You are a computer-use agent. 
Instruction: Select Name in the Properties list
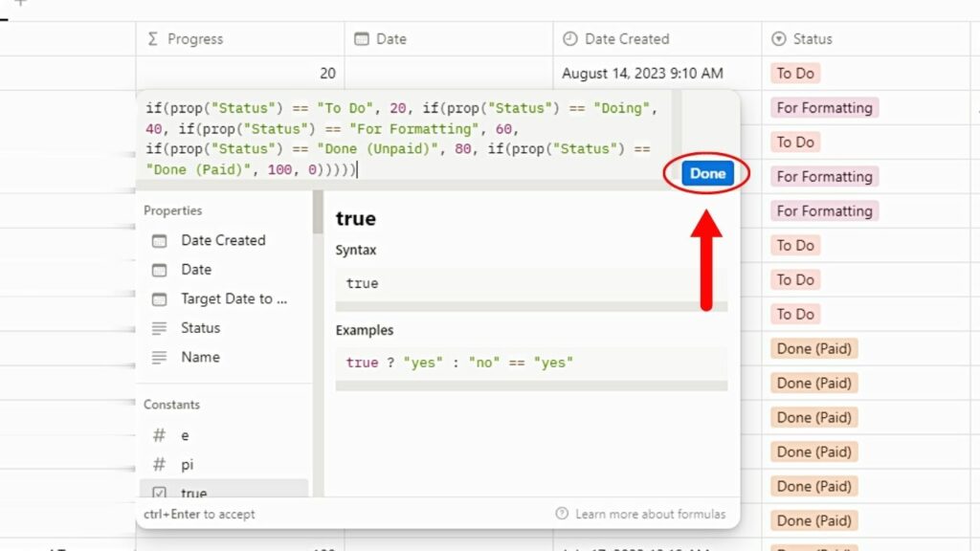[x=200, y=357]
